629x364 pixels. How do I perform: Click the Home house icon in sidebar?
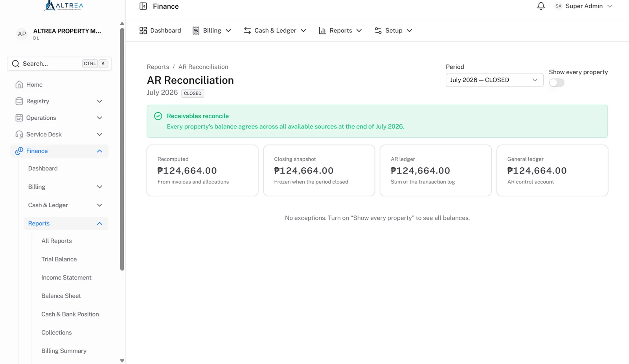pyautogui.click(x=19, y=84)
